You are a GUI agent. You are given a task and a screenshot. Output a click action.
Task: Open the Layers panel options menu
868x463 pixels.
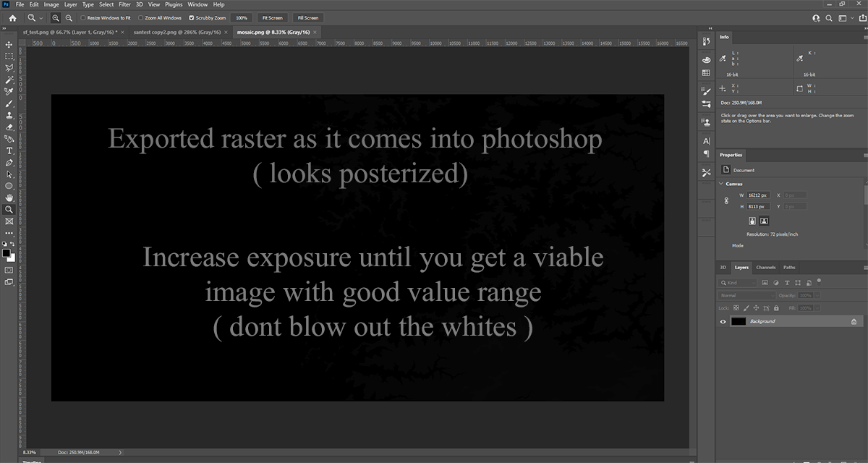coord(864,267)
